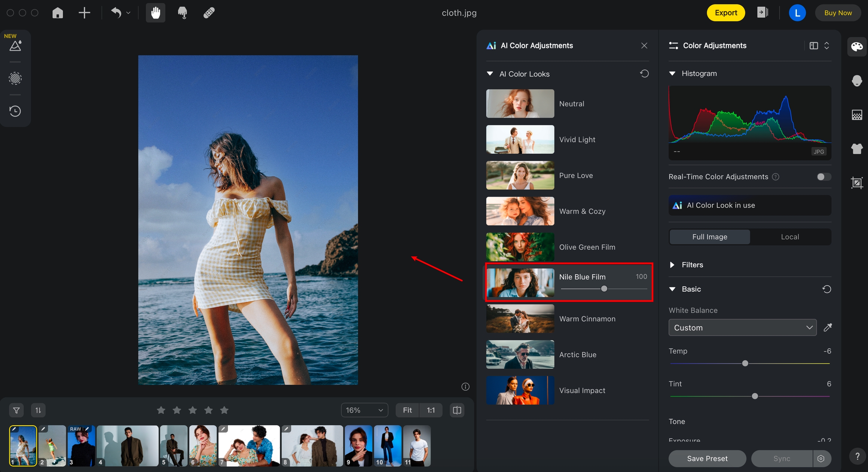This screenshot has width=868, height=472.
Task: Switch to Local adjustment mode
Action: (790, 237)
